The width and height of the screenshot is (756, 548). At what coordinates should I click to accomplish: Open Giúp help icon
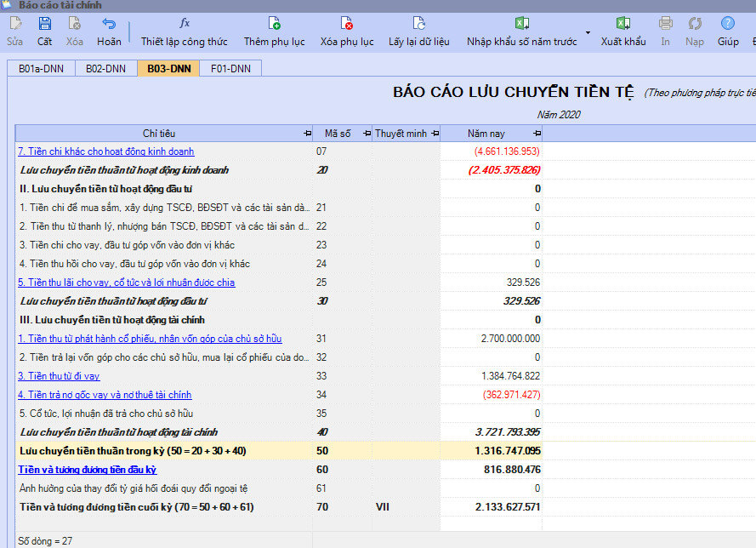(x=728, y=24)
